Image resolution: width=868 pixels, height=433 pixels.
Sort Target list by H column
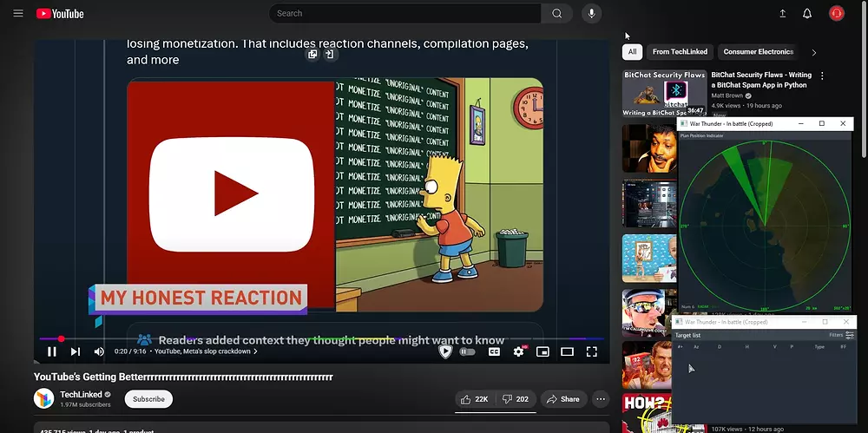pyautogui.click(x=746, y=346)
